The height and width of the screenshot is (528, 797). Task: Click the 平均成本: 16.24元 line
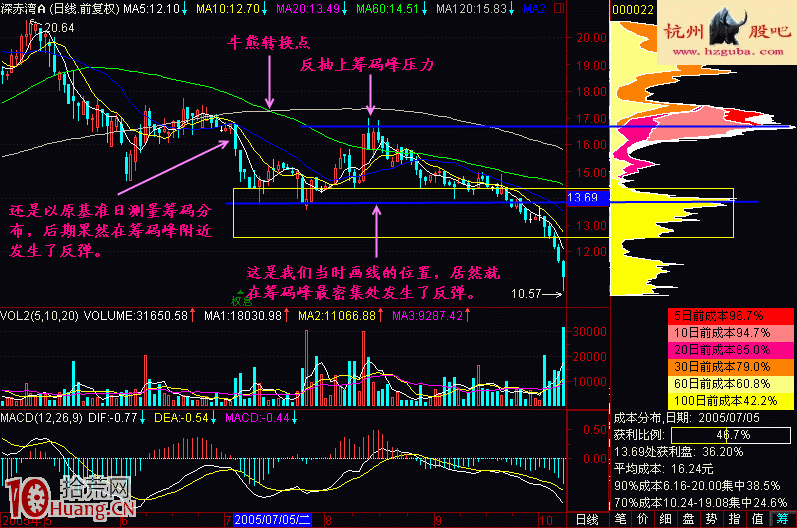[x=663, y=469]
